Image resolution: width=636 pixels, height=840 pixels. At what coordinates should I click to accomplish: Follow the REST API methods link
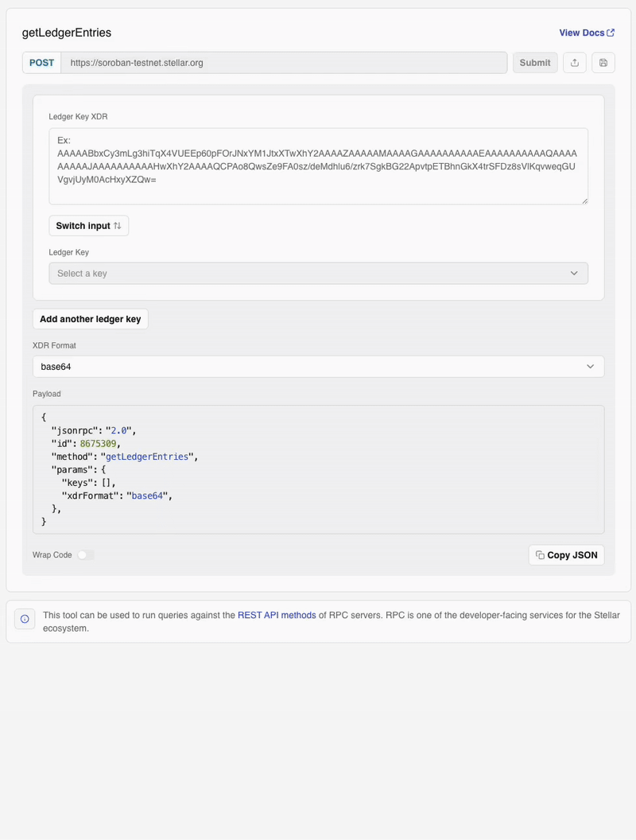(277, 614)
